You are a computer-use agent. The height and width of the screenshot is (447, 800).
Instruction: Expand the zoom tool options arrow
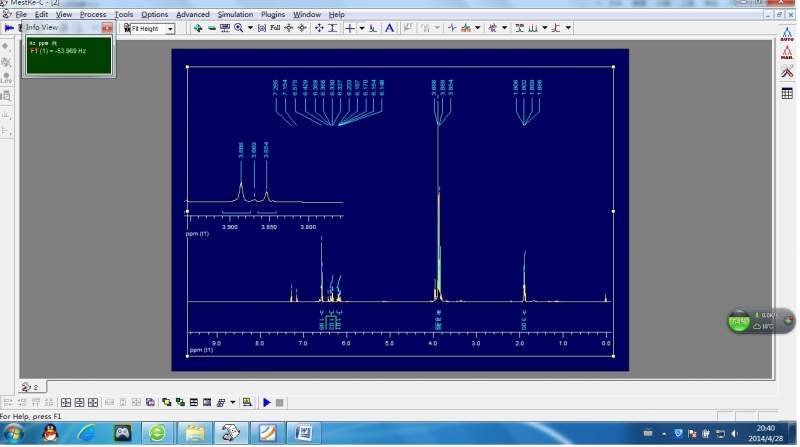coord(250,28)
